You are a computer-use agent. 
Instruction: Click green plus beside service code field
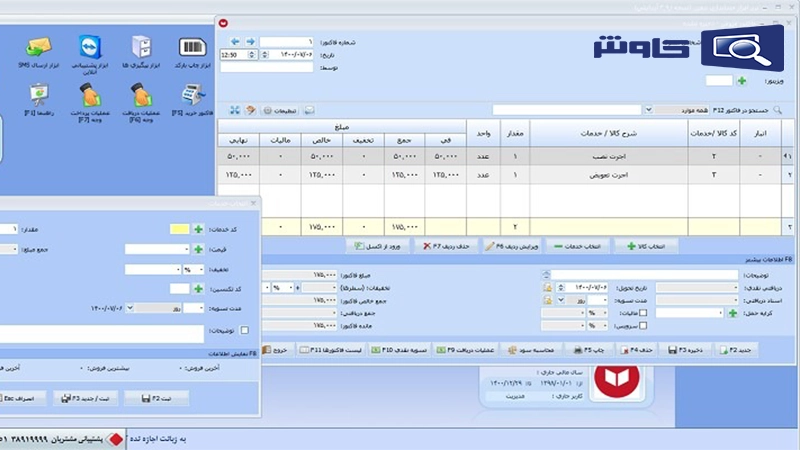click(x=198, y=229)
